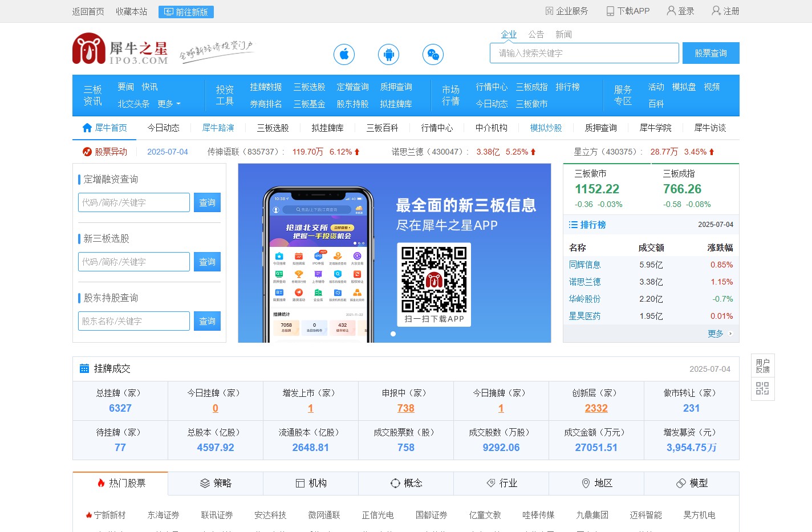This screenshot has width=812, height=532.
Task: Open the 犀牛学院 navigation tab
Action: [x=656, y=128]
